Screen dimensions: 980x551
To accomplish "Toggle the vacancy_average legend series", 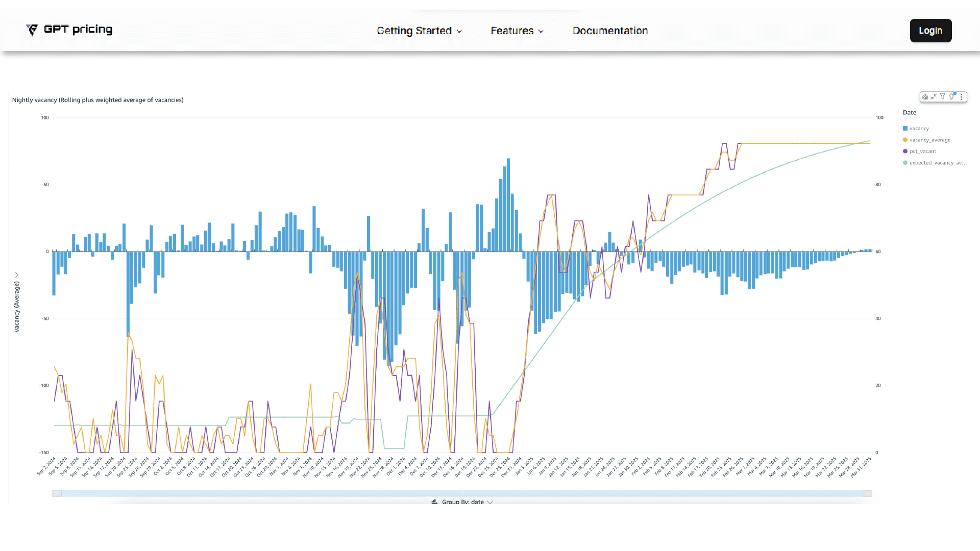I will point(929,140).
